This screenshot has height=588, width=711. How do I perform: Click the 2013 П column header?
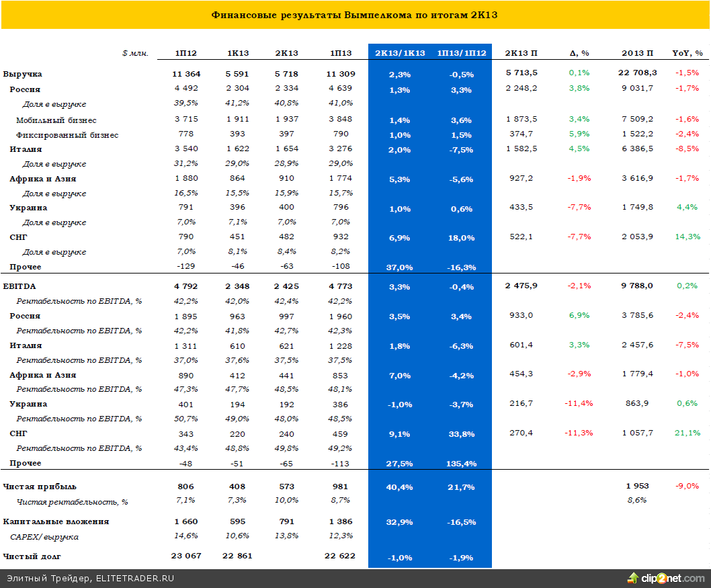coord(637,52)
